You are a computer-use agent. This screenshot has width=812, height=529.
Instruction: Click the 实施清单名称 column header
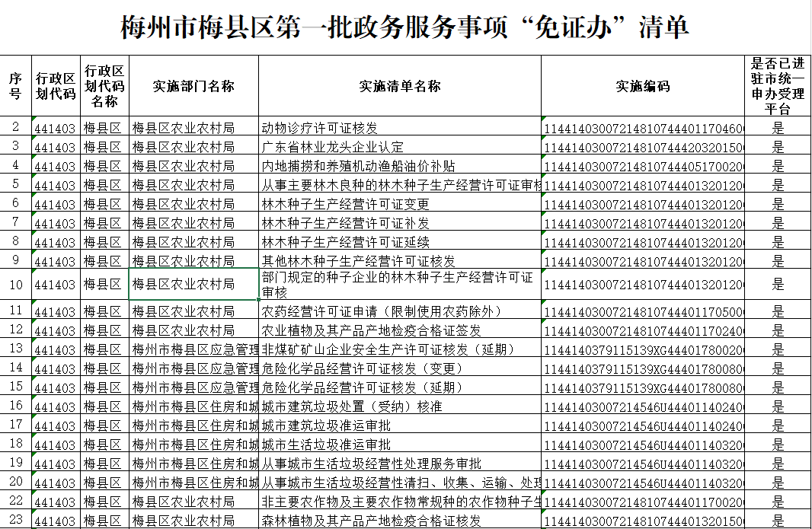(x=400, y=86)
